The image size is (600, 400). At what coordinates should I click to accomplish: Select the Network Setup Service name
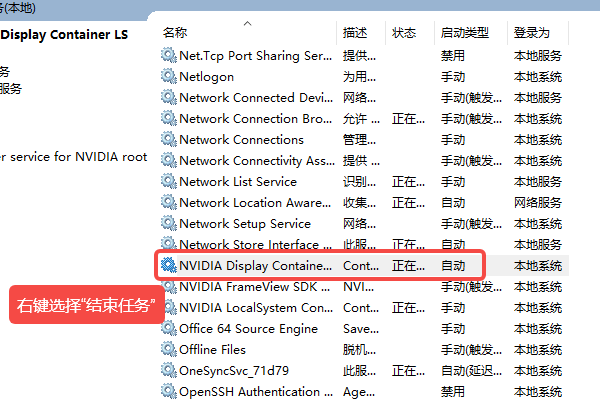coord(245,224)
